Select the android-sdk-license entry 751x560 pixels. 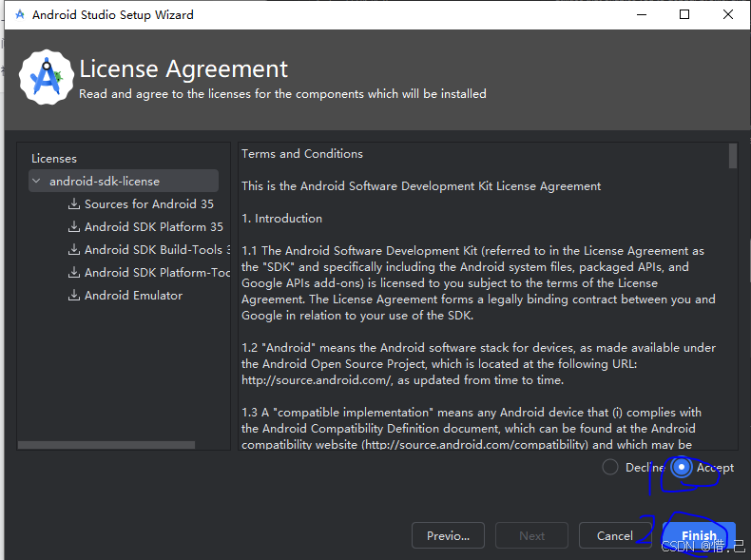(124, 181)
